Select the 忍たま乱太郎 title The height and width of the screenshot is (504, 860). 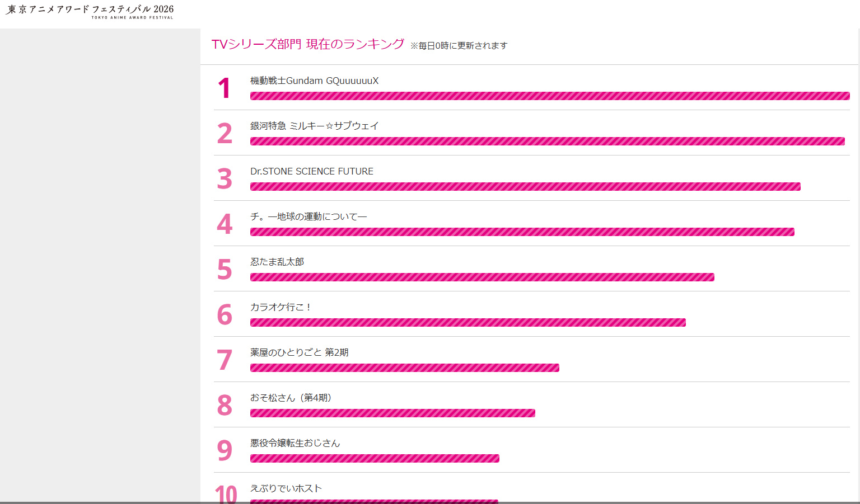pyautogui.click(x=277, y=262)
